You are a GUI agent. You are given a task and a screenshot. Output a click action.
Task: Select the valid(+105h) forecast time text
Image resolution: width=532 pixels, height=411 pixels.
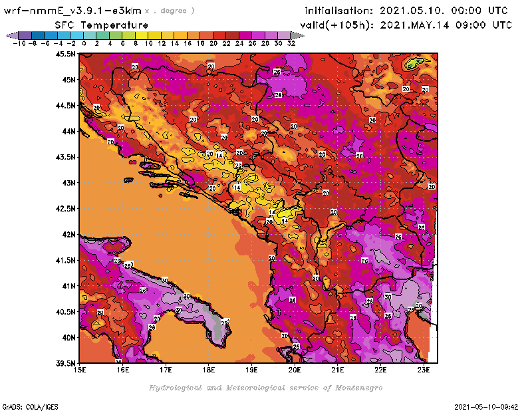click(x=406, y=25)
